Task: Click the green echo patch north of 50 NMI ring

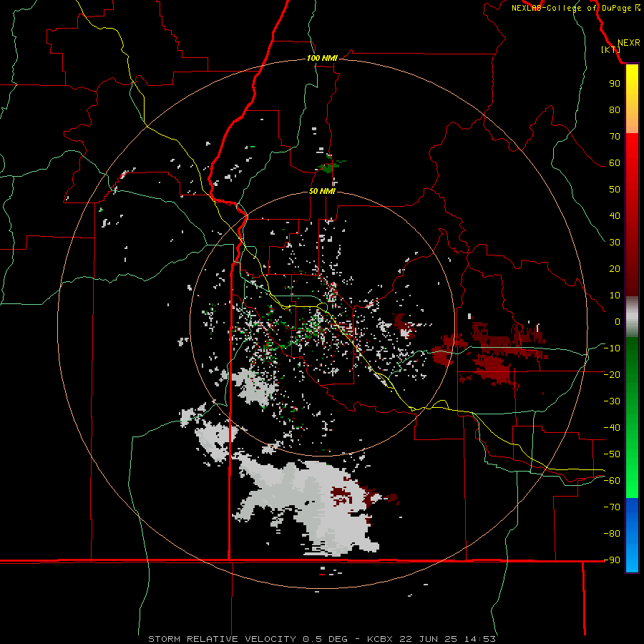Action: (331, 165)
